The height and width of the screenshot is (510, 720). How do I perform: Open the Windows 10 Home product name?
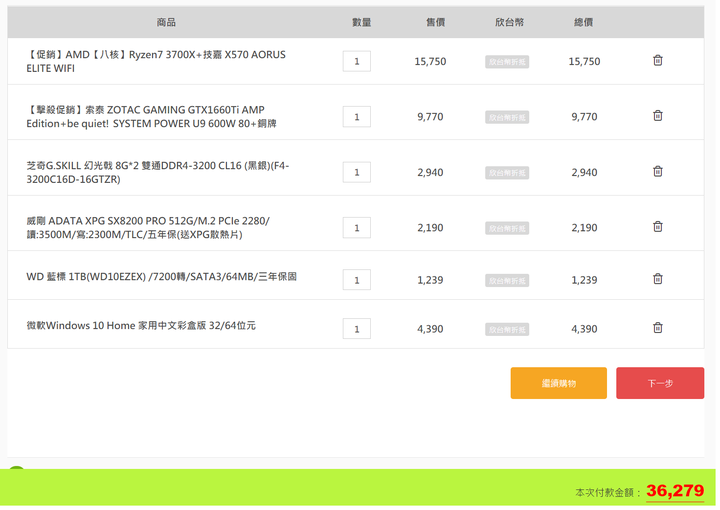(141, 326)
